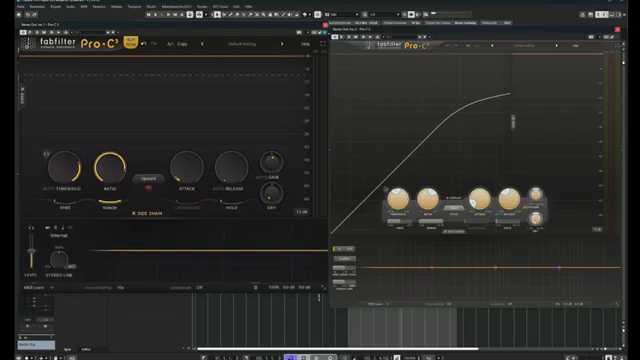Go to next preset in Pro-C 3
This screenshot has height=360, width=640.
[x=282, y=44]
